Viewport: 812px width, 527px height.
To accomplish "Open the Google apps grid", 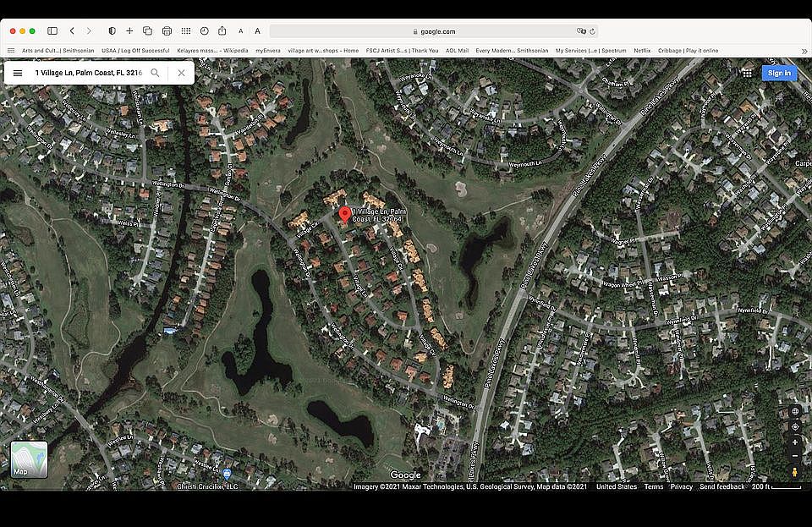I will pos(747,73).
